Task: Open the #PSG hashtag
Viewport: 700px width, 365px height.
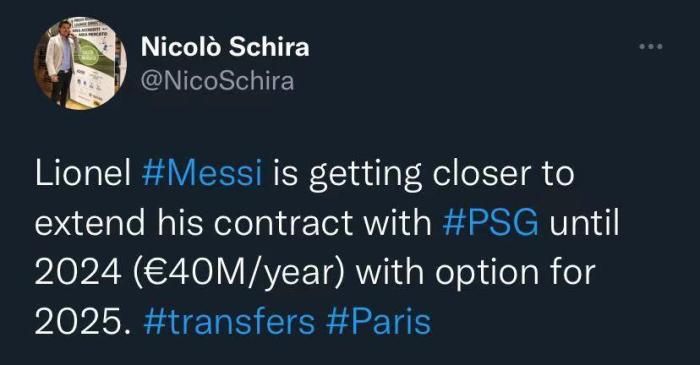Action: [491, 221]
